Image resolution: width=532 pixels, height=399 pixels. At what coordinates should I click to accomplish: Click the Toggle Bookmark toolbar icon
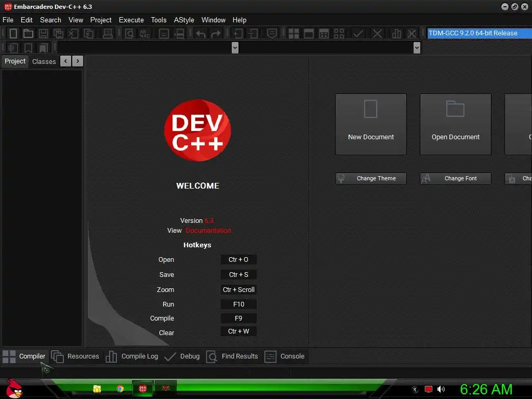[28, 48]
